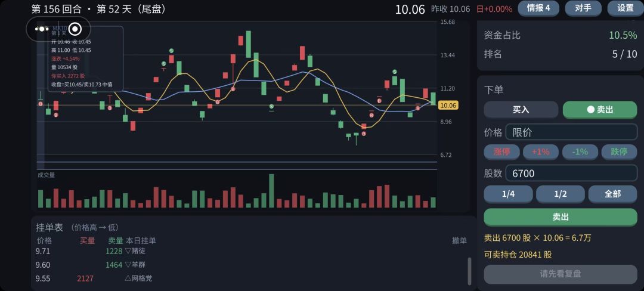
Task: Click buy volume 2127
Action: (85, 278)
